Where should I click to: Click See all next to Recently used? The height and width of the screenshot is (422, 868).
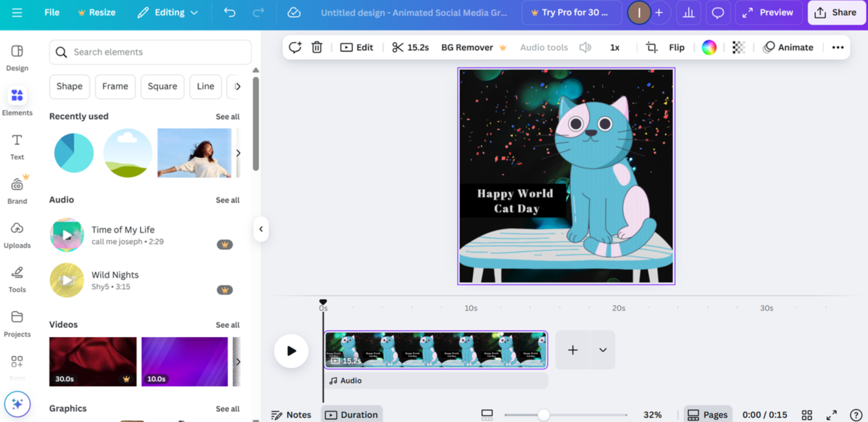point(227,117)
